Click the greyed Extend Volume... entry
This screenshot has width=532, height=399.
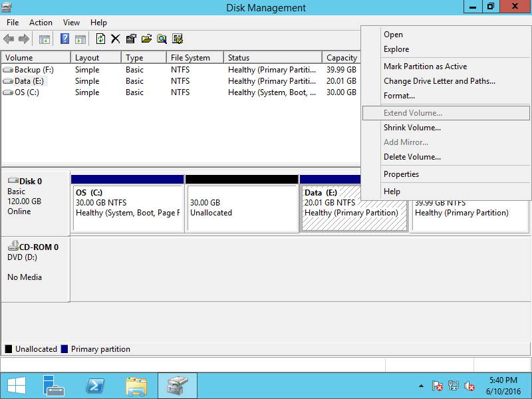coord(446,113)
